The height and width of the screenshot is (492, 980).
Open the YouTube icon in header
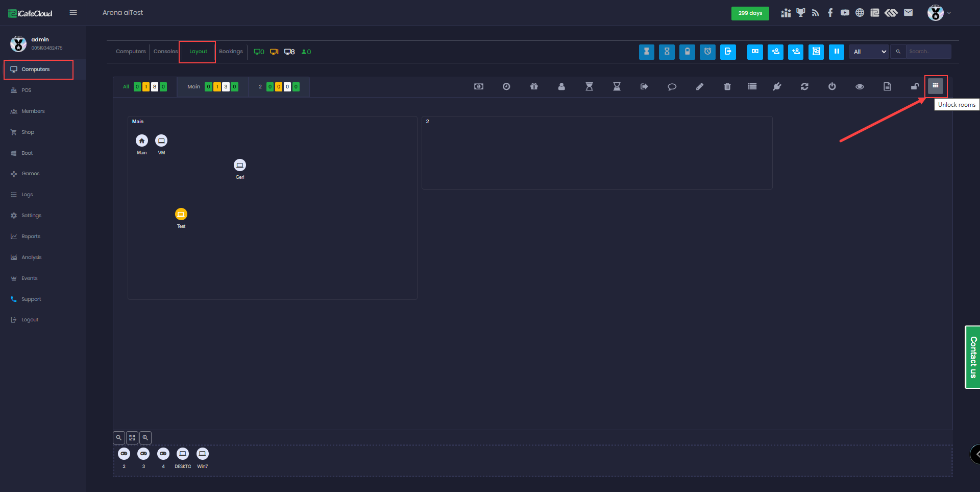coord(845,13)
